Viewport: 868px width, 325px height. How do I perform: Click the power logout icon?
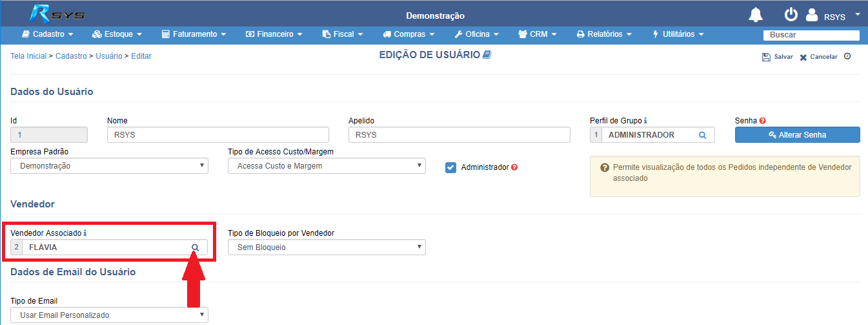click(791, 14)
